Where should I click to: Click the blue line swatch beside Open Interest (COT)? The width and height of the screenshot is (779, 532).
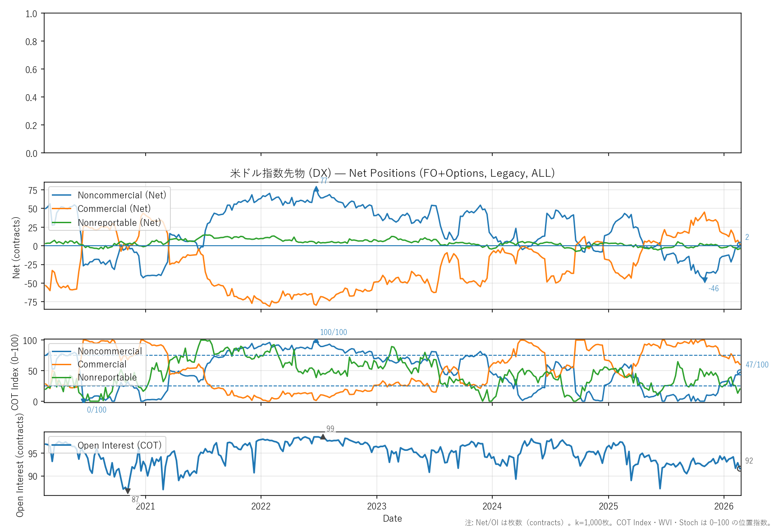tap(62, 445)
